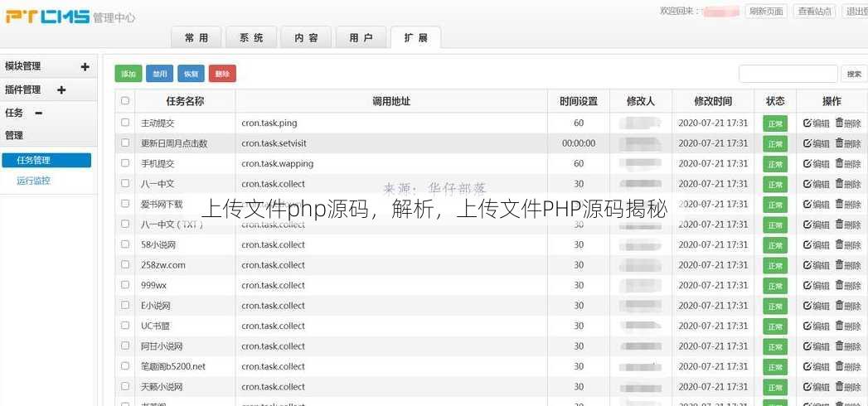Delete the UC书盟 task

847,326
